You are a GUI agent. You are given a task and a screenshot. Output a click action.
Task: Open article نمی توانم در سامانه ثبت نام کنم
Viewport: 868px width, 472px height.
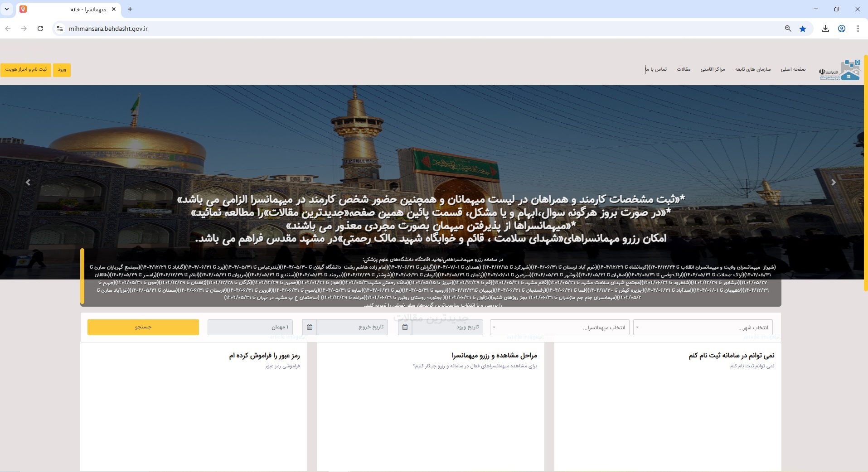[x=731, y=356]
